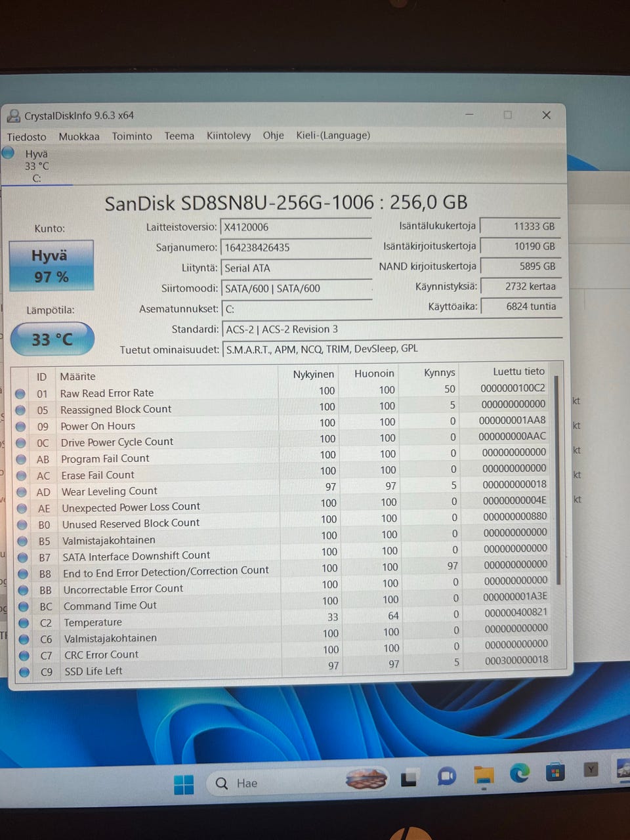Click the status dot for Raw Read Error Rate
Screen dimensions: 630x840
(x=20, y=394)
